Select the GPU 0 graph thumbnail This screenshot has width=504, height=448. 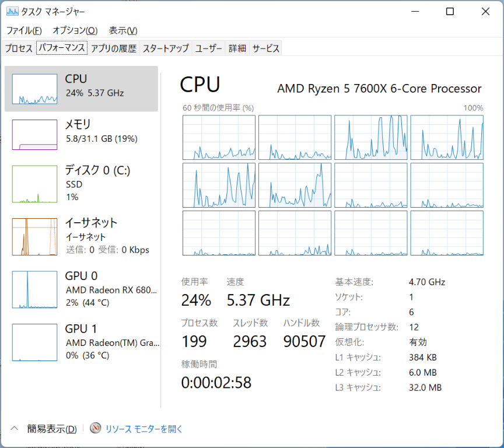[34, 289]
